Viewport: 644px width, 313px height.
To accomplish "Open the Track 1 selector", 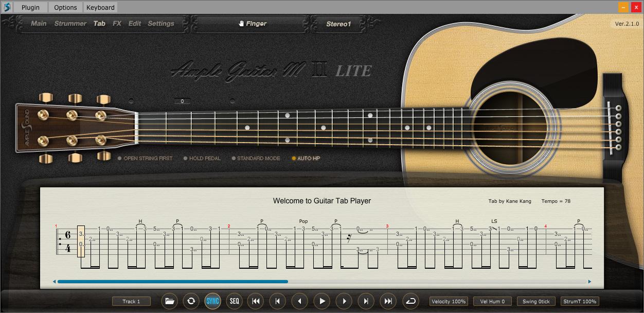I will pyautogui.click(x=131, y=301).
